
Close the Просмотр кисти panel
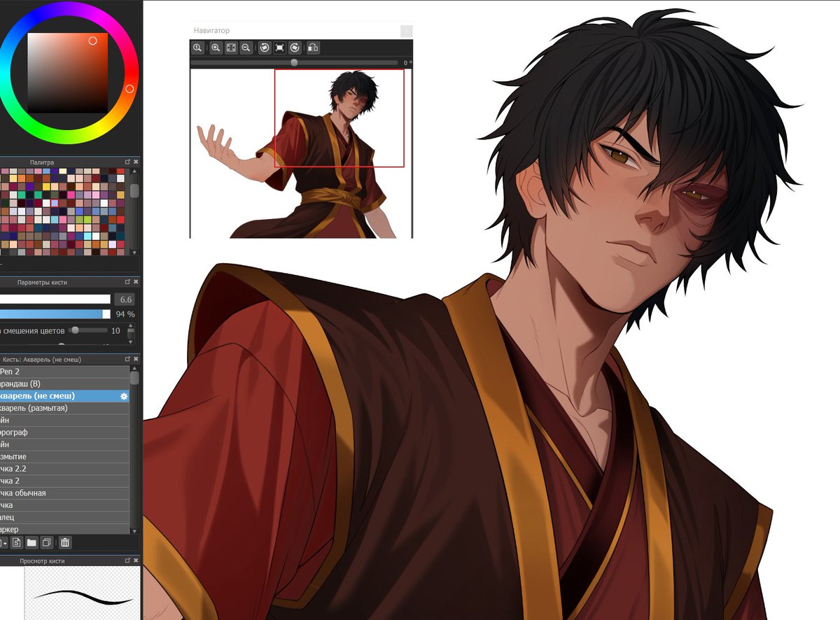(x=136, y=561)
